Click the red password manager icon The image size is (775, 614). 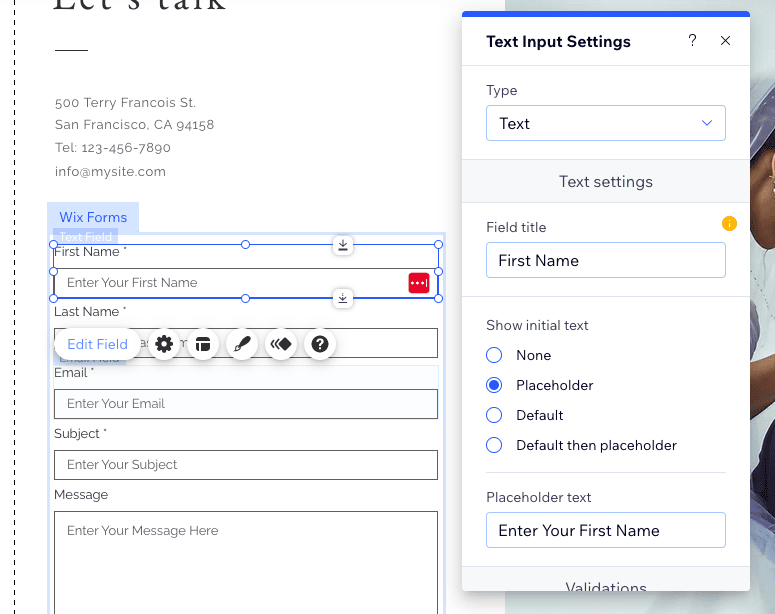tap(419, 283)
